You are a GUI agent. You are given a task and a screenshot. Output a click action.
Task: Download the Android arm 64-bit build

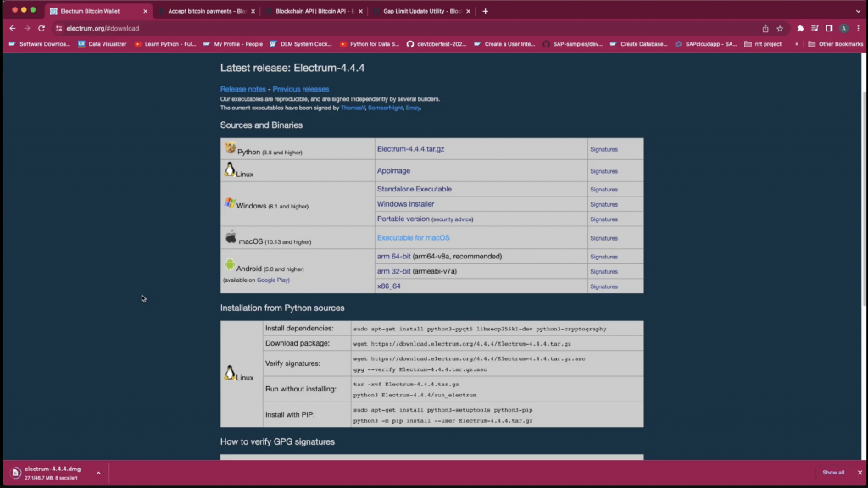coord(393,257)
